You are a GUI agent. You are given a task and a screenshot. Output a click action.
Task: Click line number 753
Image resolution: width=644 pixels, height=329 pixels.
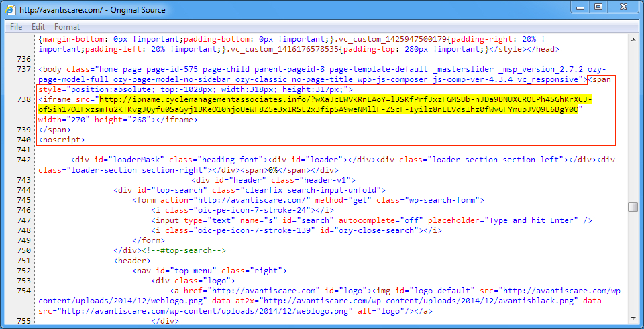23,281
